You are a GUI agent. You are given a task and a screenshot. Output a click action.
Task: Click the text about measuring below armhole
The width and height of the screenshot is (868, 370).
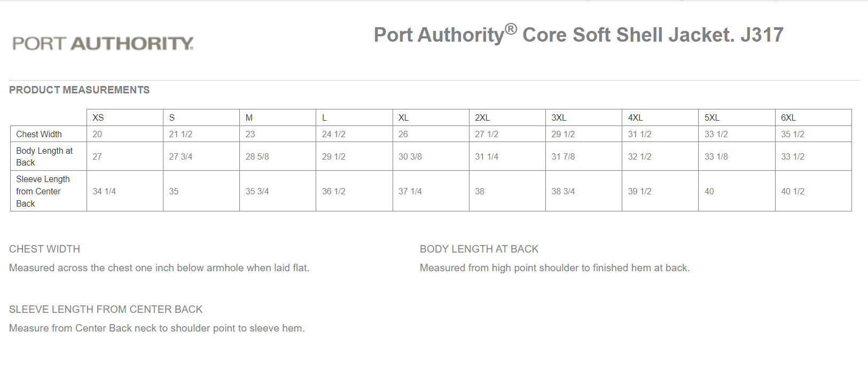[159, 267]
